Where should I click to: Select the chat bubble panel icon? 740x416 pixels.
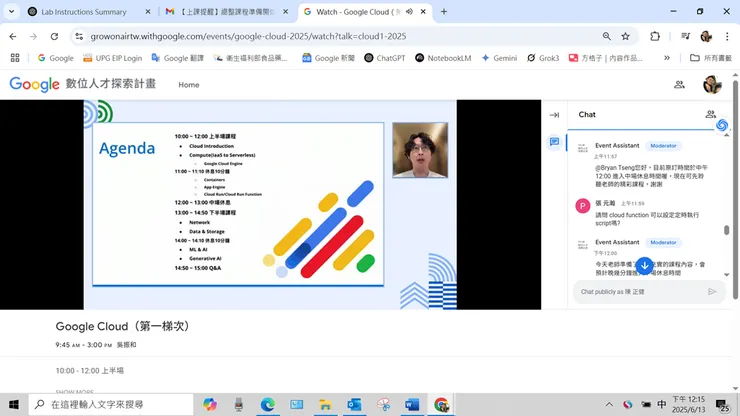click(x=554, y=142)
